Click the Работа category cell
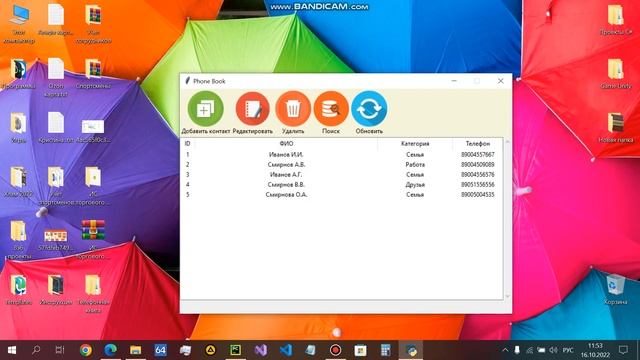Image resolution: width=640 pixels, height=360 pixels. click(x=415, y=164)
